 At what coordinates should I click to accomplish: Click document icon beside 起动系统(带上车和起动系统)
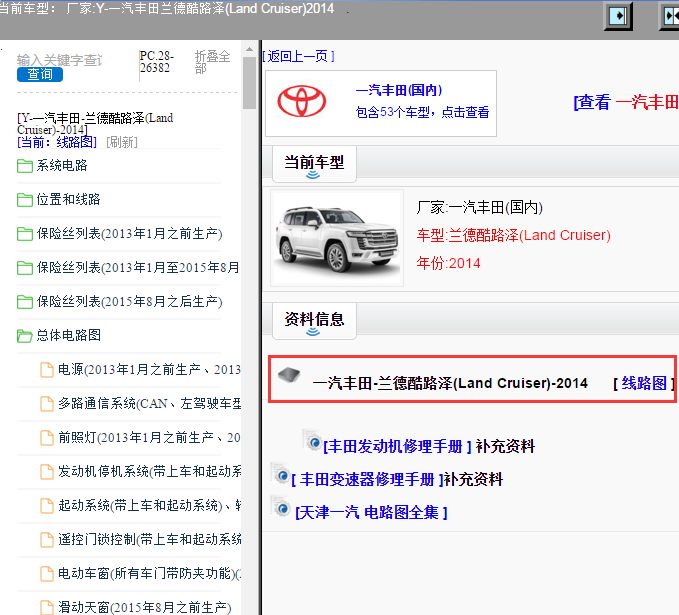(47, 506)
